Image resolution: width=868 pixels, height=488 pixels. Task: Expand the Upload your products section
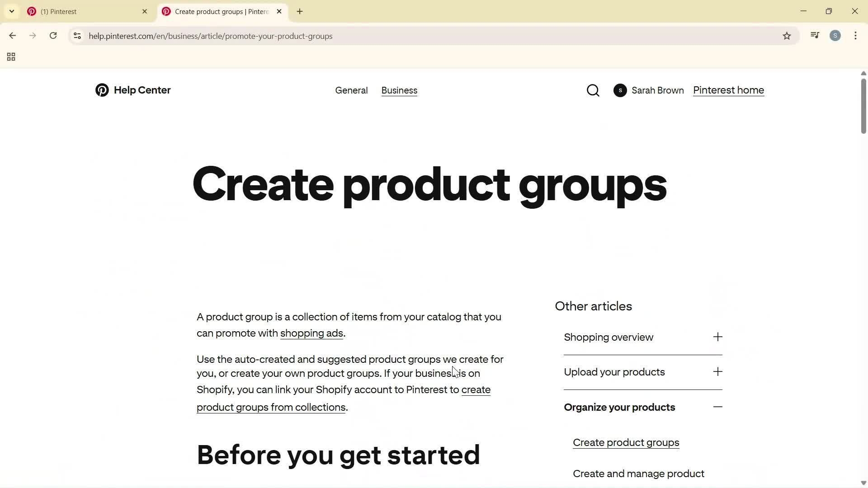(717, 371)
